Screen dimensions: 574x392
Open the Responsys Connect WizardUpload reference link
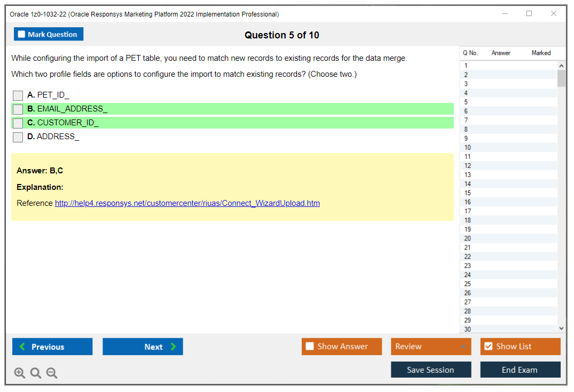pyautogui.click(x=187, y=203)
